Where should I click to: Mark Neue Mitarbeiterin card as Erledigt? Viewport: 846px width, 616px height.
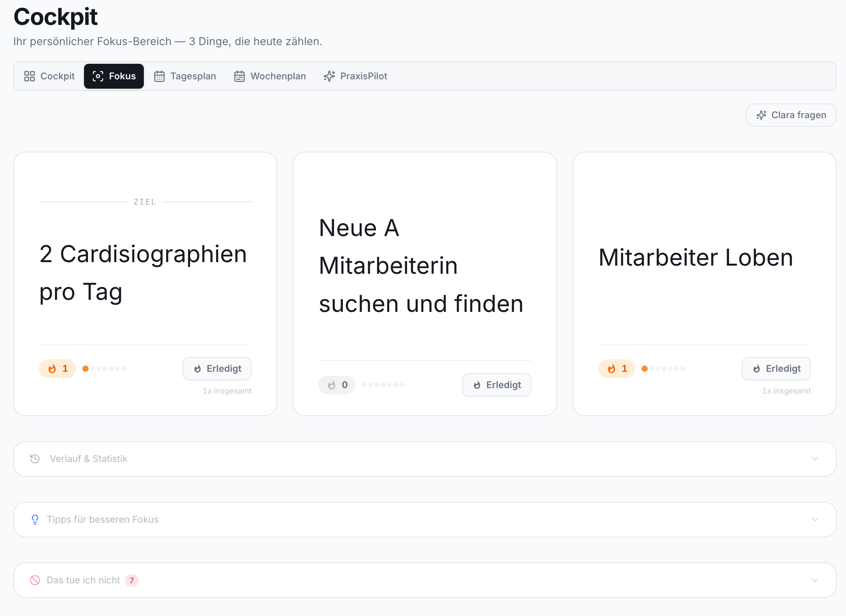point(496,385)
